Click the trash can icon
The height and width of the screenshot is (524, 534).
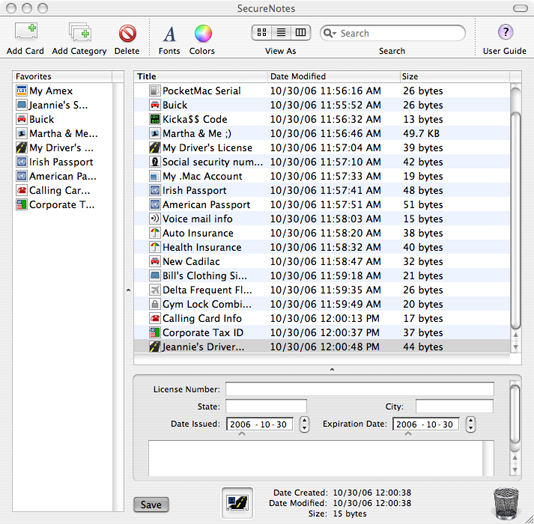pyautogui.click(x=506, y=503)
